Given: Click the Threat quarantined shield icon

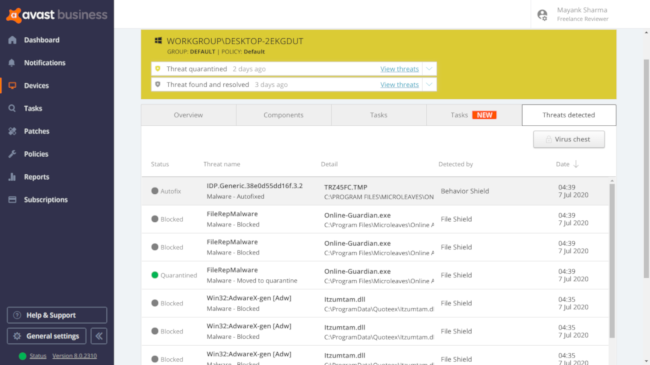Looking at the screenshot, I should 158,69.
